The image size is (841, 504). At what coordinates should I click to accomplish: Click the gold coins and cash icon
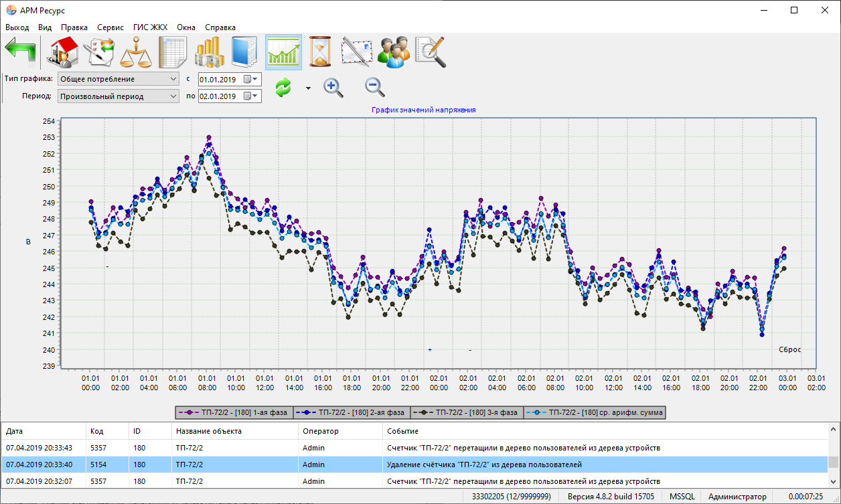pyautogui.click(x=210, y=52)
